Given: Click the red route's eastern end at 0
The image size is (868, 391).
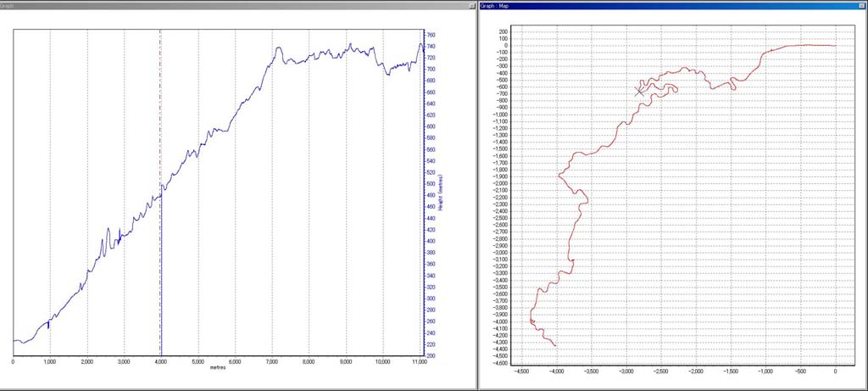Looking at the screenshot, I should pos(836,46).
